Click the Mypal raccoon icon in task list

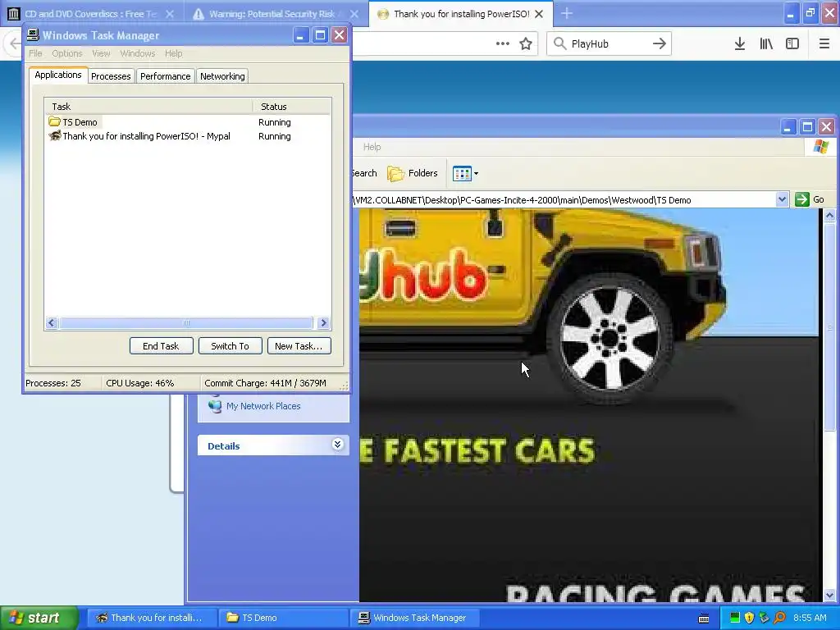pos(55,135)
